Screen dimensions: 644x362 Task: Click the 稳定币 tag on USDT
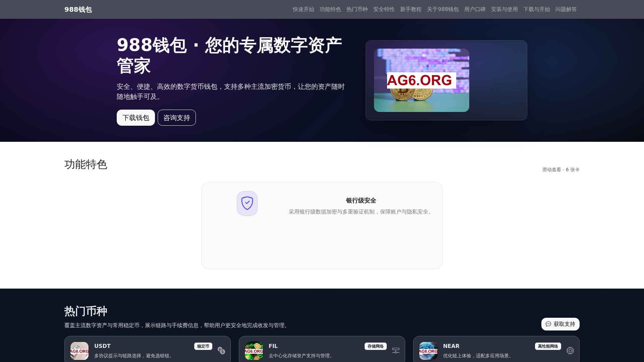(x=203, y=346)
